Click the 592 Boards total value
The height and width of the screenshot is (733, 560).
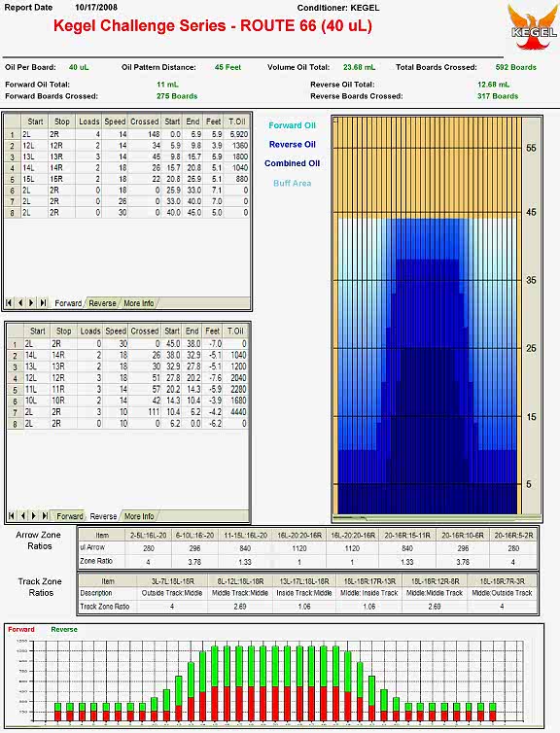point(516,67)
